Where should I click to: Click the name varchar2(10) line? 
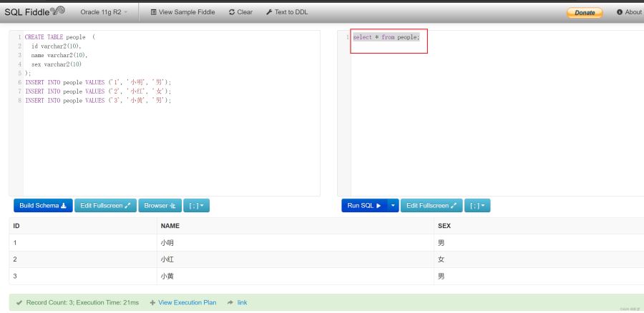pos(59,55)
